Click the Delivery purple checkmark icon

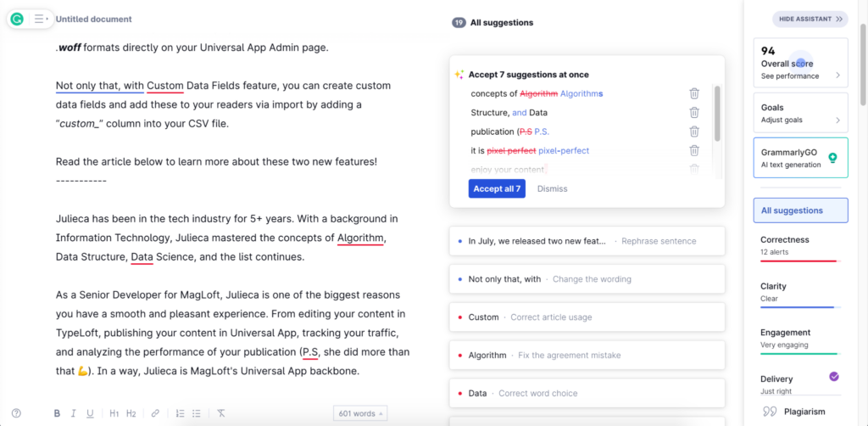tap(834, 377)
